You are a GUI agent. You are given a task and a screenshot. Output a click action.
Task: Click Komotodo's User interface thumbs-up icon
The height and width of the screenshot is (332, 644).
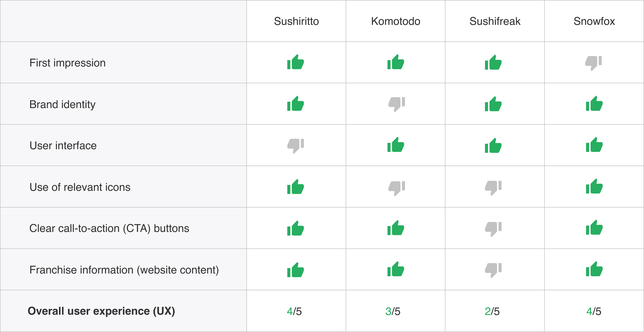(x=396, y=145)
